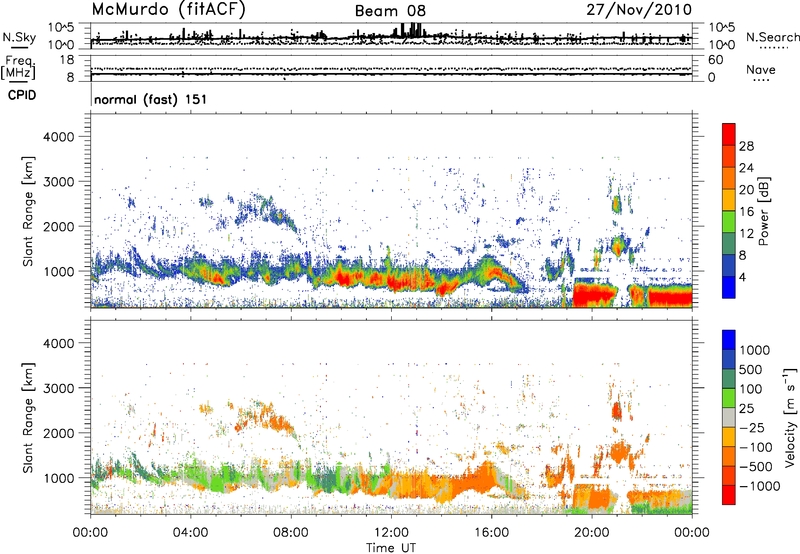Screen dimensions: 800x554
Task: Click the "Velocity [m s-1]" color bar title
Action: [x=790, y=417]
